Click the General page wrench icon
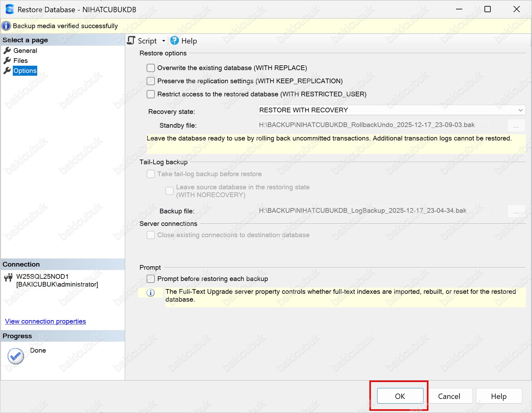The width and height of the screenshot is (532, 413). [7, 51]
